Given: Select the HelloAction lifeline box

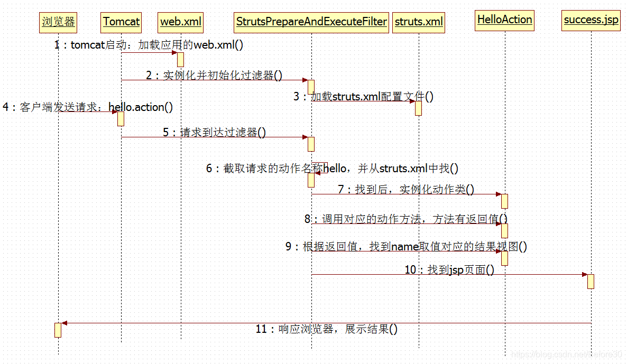Looking at the screenshot, I should (505, 20).
